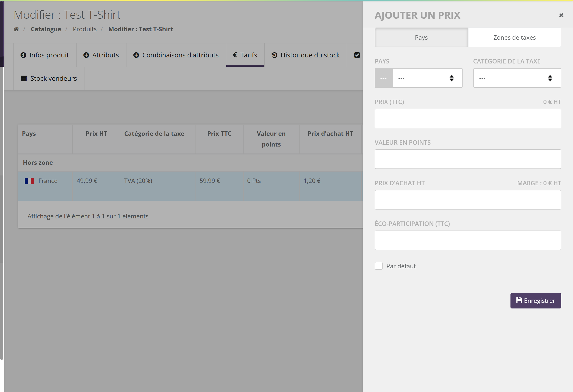
Task: Click the Valeur en points column header
Action: (271, 139)
